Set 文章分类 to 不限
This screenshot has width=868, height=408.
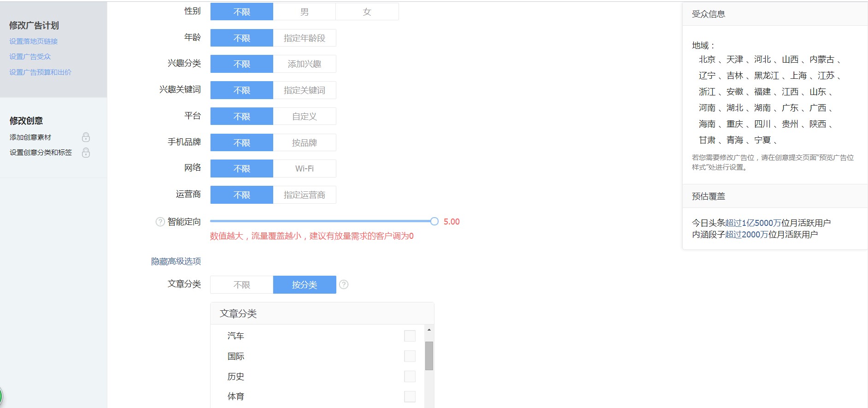[241, 285]
